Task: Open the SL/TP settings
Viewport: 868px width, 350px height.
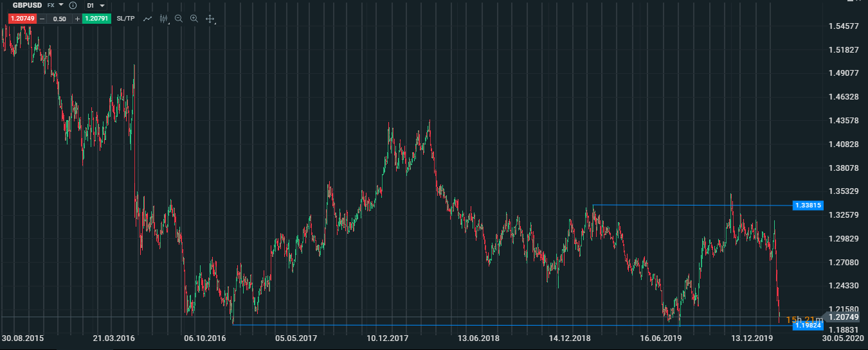Action: [x=126, y=19]
